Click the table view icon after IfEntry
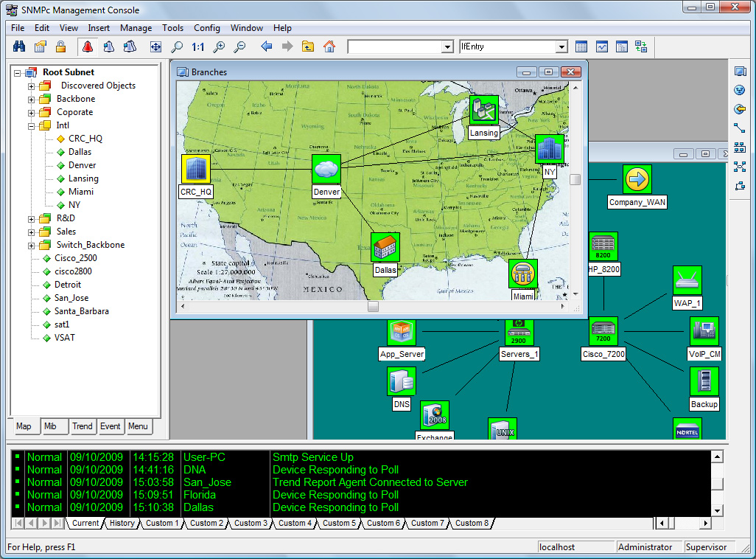This screenshot has width=756, height=559. pos(581,46)
